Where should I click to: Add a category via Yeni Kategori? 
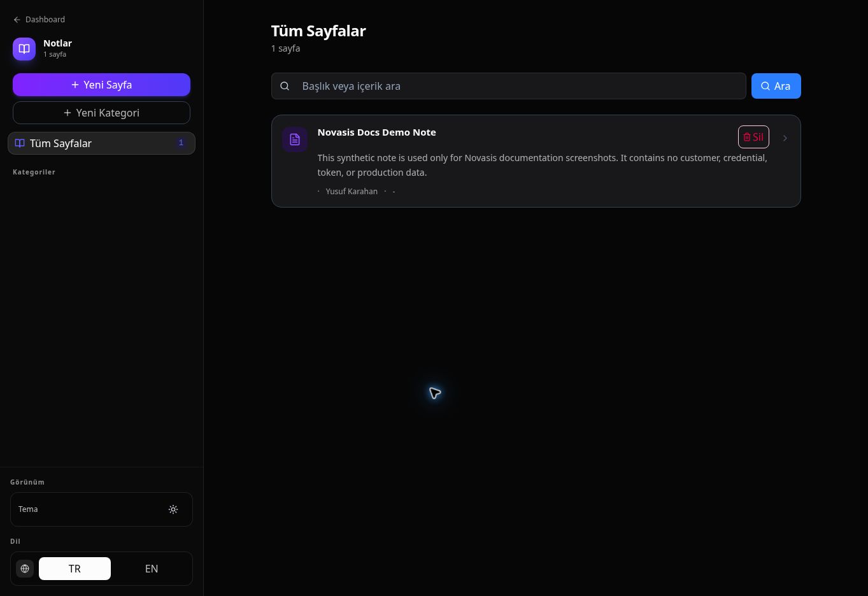coord(101,113)
